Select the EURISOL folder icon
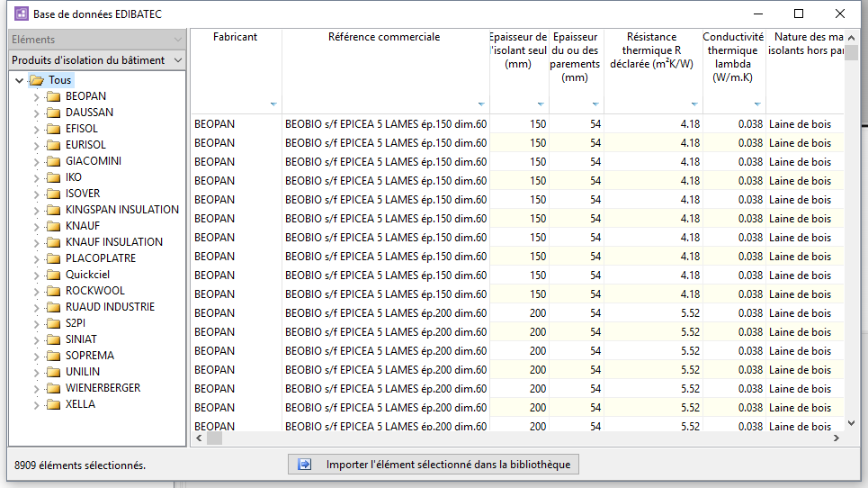 point(54,145)
